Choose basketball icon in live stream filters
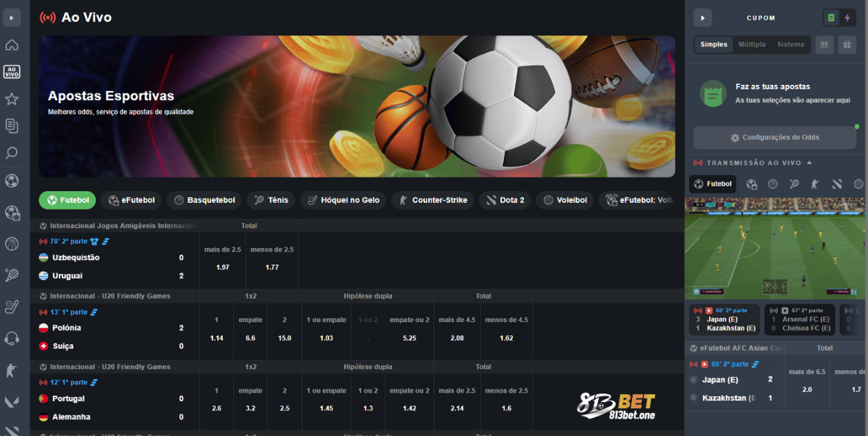 click(773, 184)
